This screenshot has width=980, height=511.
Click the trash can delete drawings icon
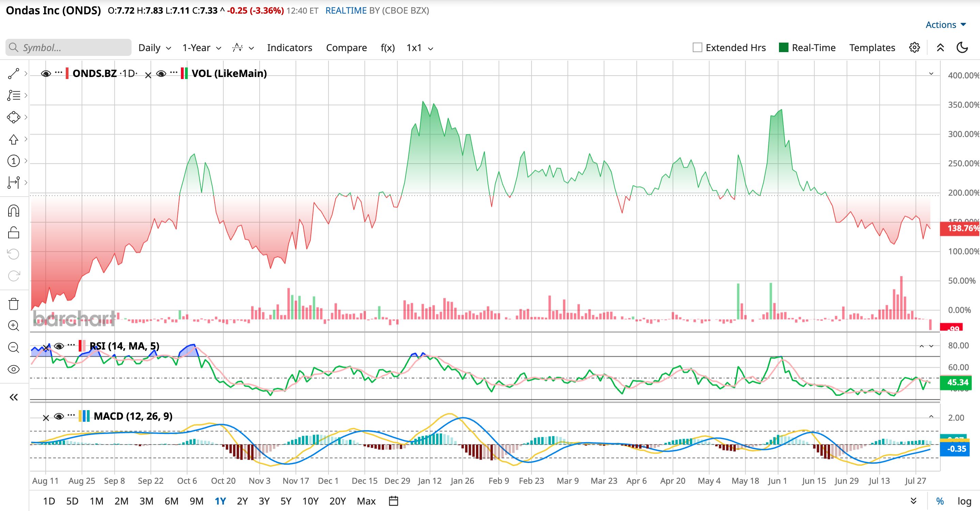[x=14, y=304]
